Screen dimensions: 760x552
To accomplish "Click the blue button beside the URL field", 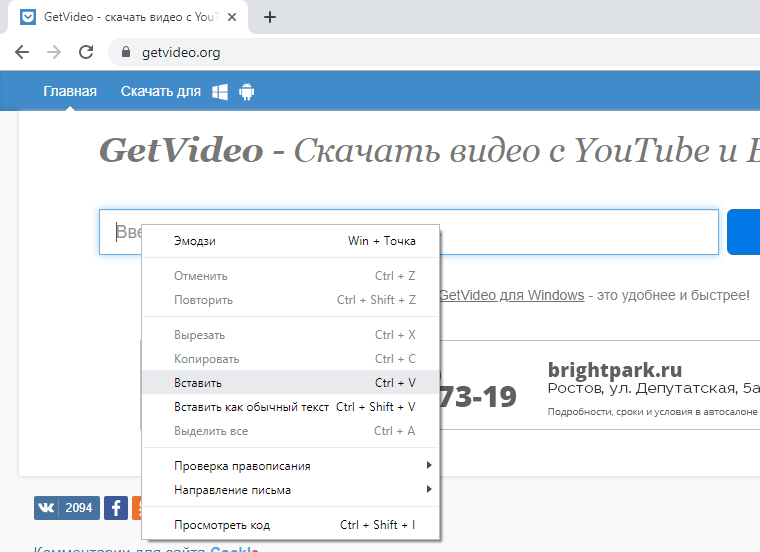I will pyautogui.click(x=744, y=232).
